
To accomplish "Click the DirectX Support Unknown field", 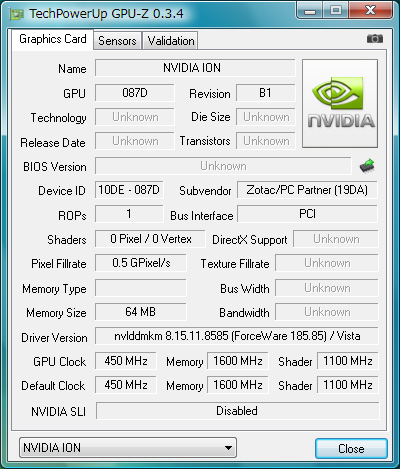I will point(336,239).
